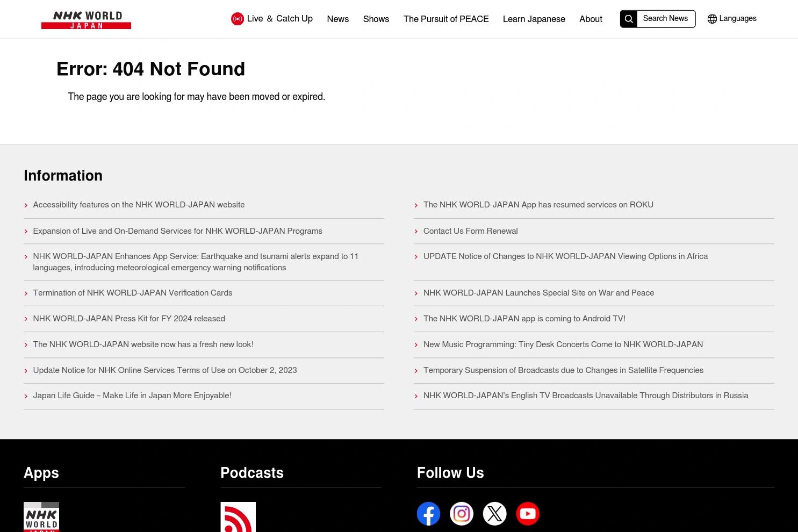Image resolution: width=798 pixels, height=532 pixels.
Task: Click the 'Apps' footer heading
Action: (41, 473)
